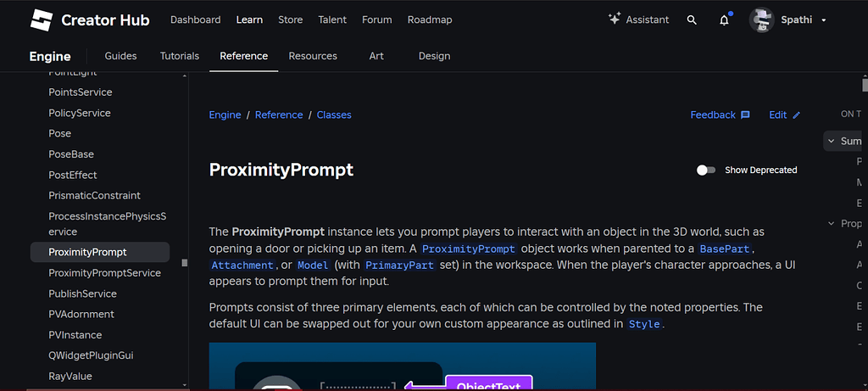Select ProximityPromptService in sidebar
The image size is (868, 391).
104,273
